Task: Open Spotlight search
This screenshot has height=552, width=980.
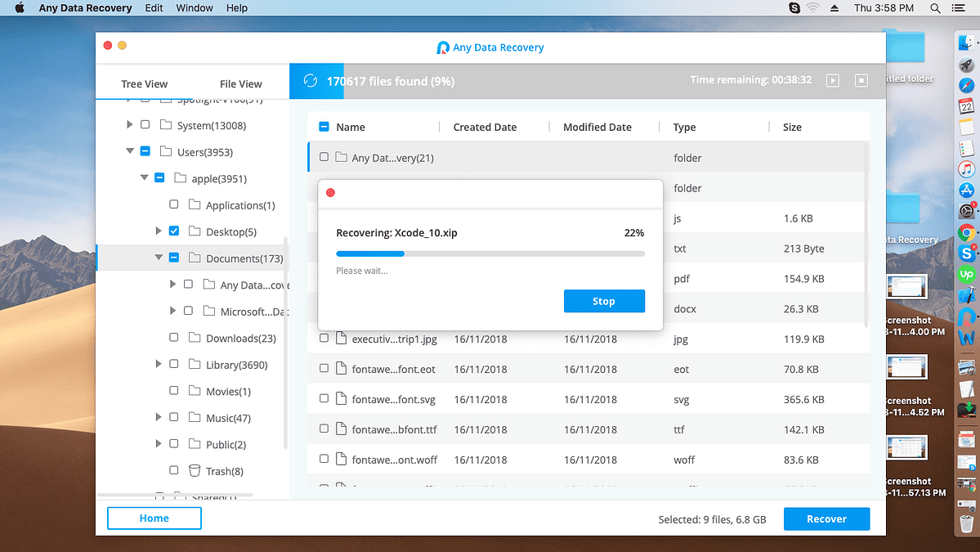Action: (x=935, y=8)
